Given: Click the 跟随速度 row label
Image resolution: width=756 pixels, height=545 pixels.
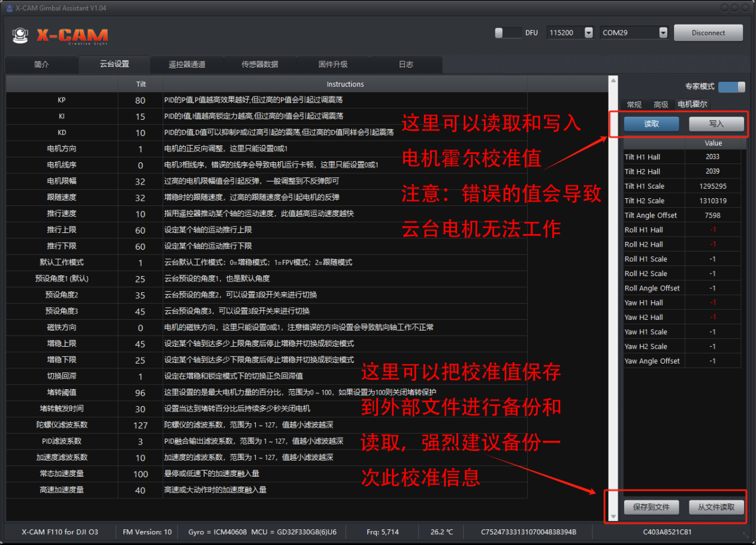Looking at the screenshot, I should point(62,197).
